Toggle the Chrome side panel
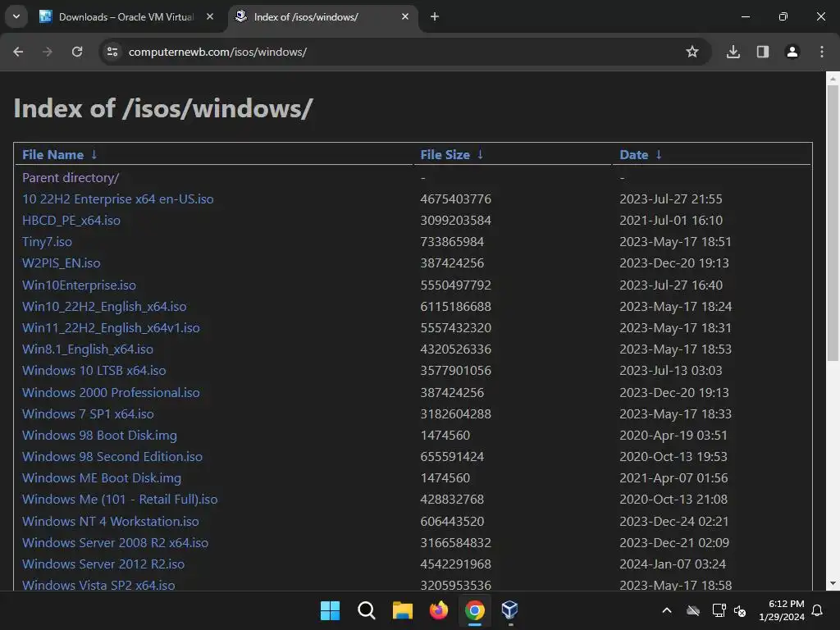Image resolution: width=840 pixels, height=630 pixels. click(x=763, y=52)
